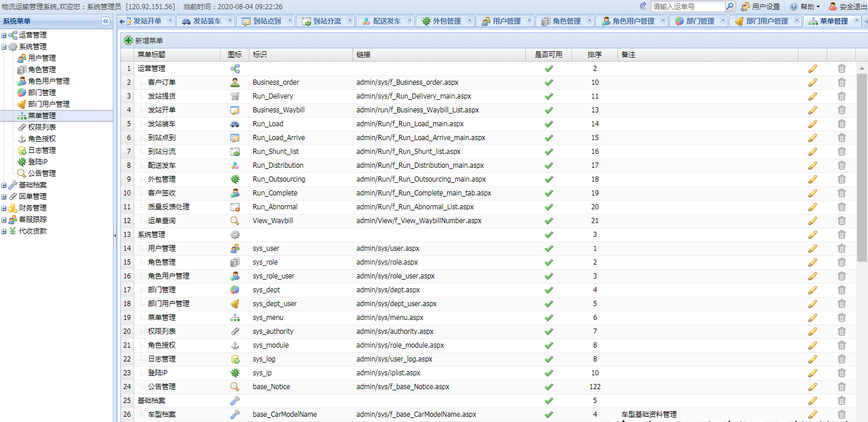Click the trash icon for 公告管理 row

click(x=842, y=387)
